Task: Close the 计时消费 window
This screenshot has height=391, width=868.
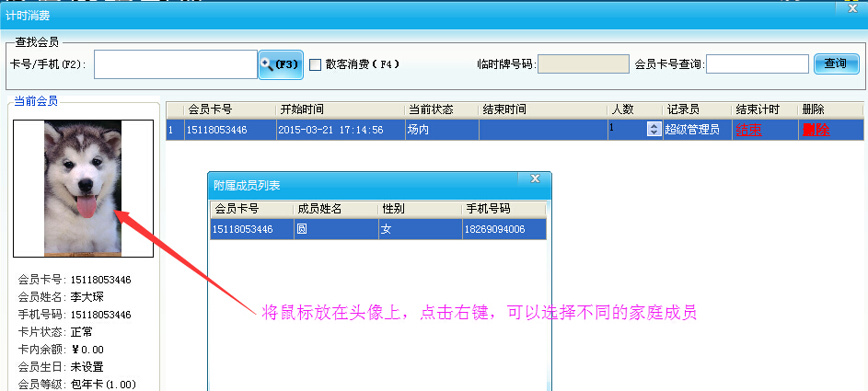Action: tap(852, 7)
